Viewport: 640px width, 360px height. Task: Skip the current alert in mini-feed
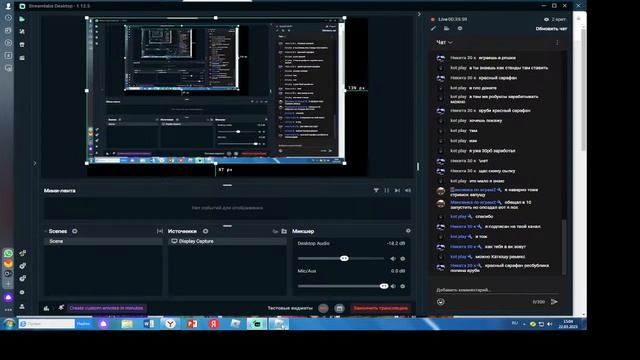[397, 190]
